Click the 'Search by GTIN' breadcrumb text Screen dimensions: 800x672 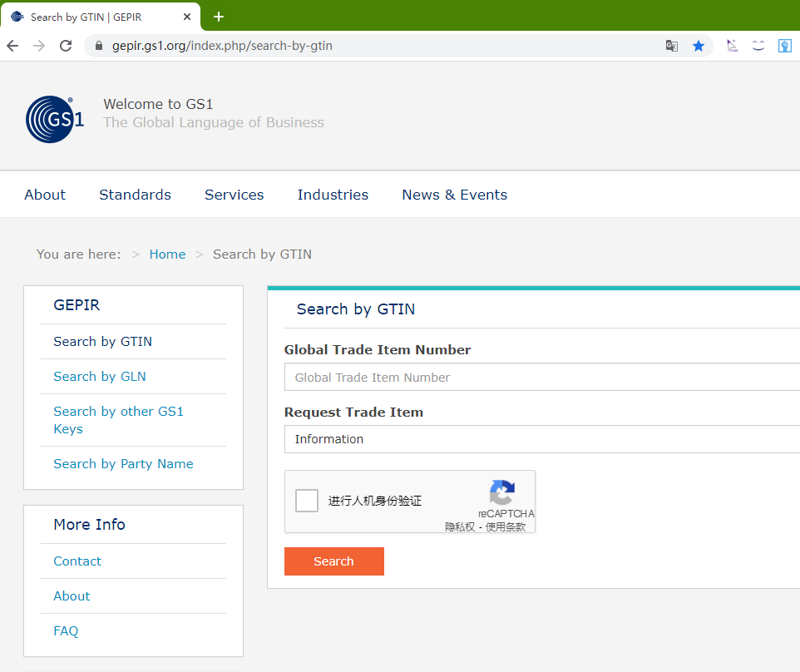(x=262, y=254)
